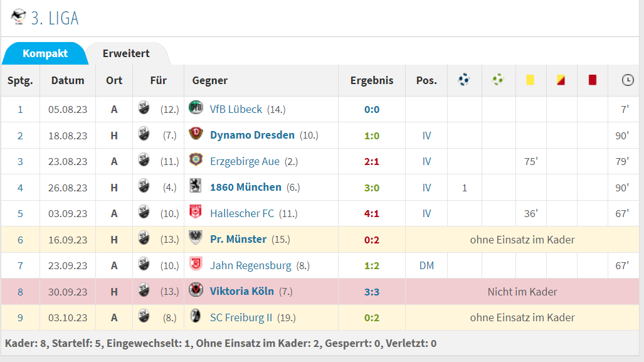Screen dimensions: 644x362
Task: Open the 3:0 result against 1860 München
Action: click(x=372, y=188)
